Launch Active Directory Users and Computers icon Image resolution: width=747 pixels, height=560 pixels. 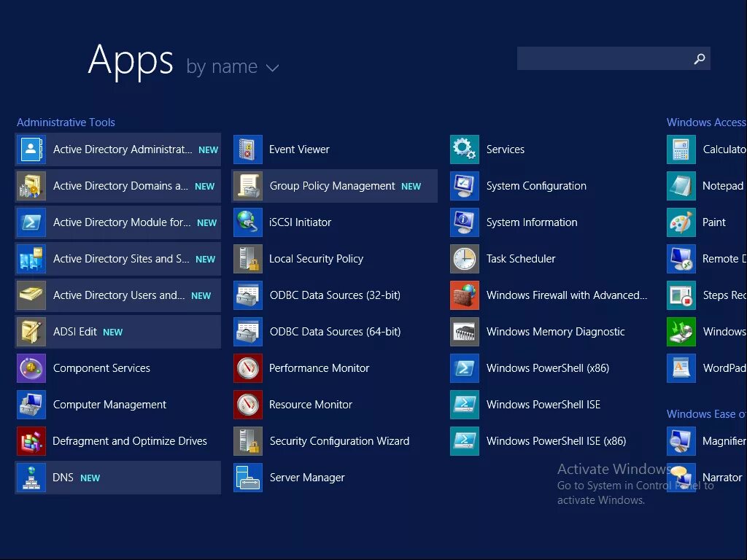pos(31,295)
